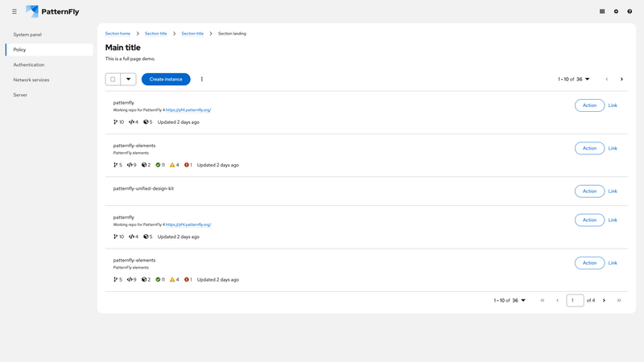The height and width of the screenshot is (362, 644).
Task: Select Authentication in the sidebar
Action: pyautogui.click(x=29, y=64)
